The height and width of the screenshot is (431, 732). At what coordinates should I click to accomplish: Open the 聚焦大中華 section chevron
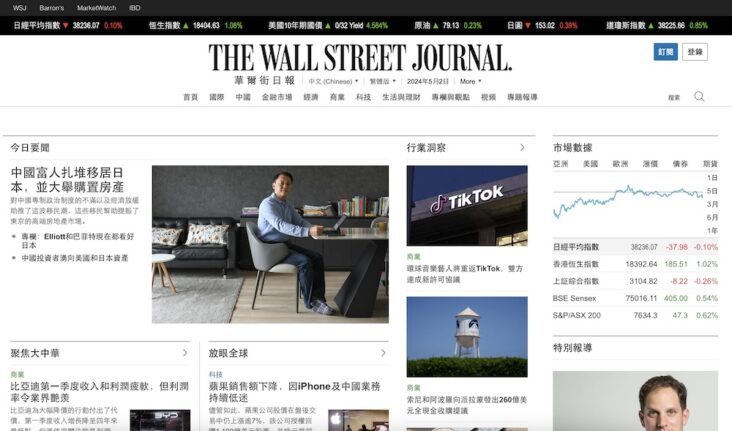click(185, 353)
